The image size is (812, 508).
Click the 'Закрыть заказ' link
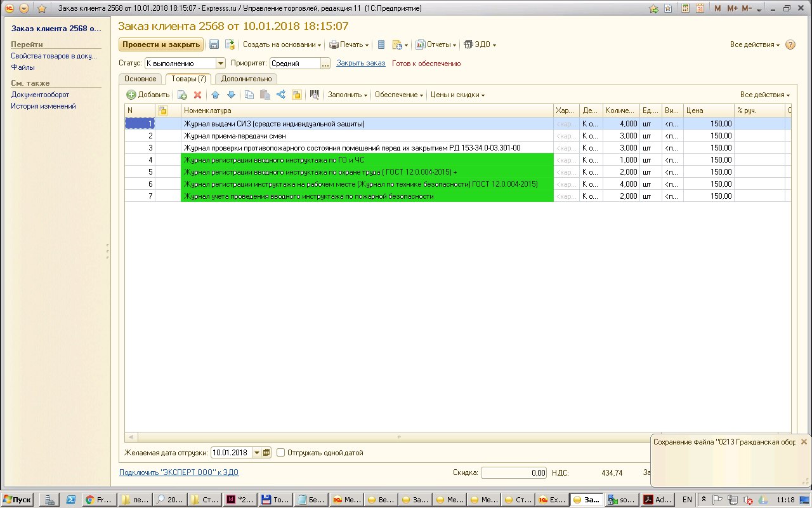[361, 63]
